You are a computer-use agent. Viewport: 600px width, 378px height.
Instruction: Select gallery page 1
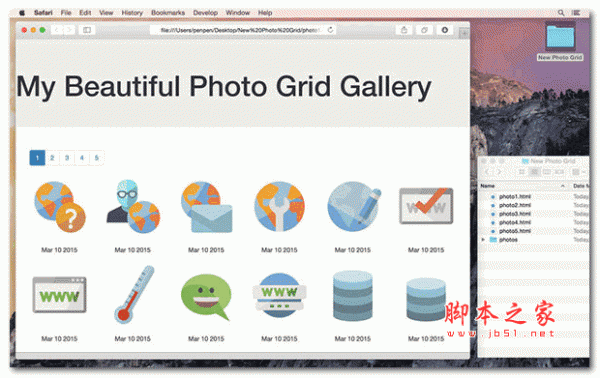tap(37, 158)
